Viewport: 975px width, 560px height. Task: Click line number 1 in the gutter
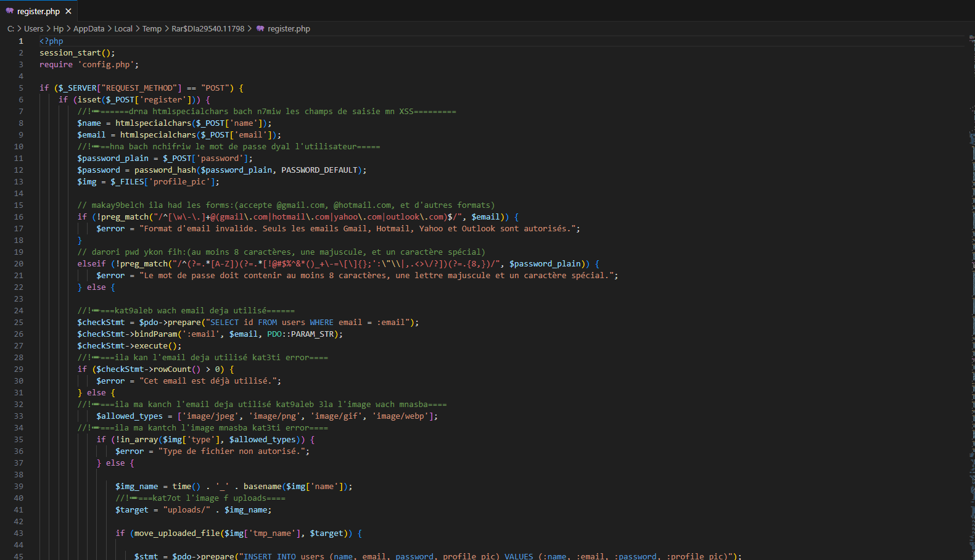tap(21, 41)
